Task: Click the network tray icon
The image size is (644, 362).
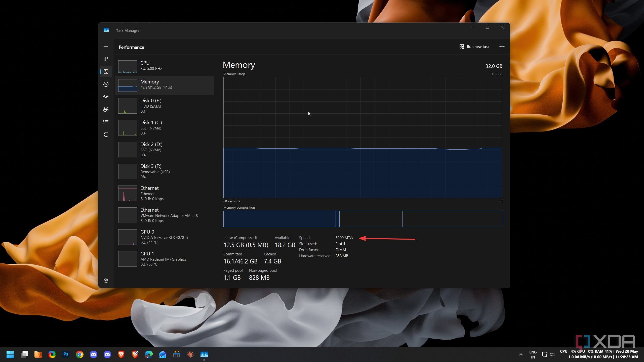Action: coord(545,354)
